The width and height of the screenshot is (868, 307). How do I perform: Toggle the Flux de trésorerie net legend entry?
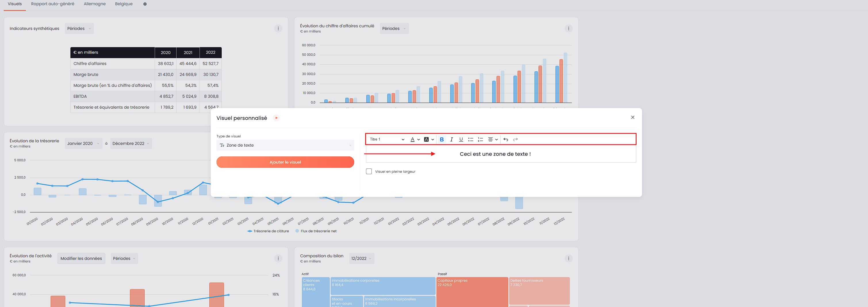(x=316, y=231)
